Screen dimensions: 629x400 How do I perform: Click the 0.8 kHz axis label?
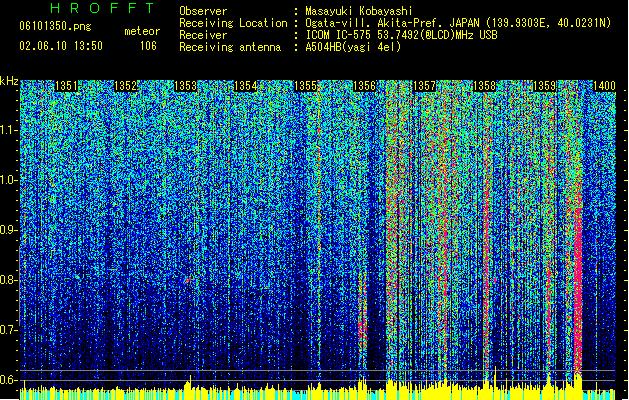click(x=9, y=280)
